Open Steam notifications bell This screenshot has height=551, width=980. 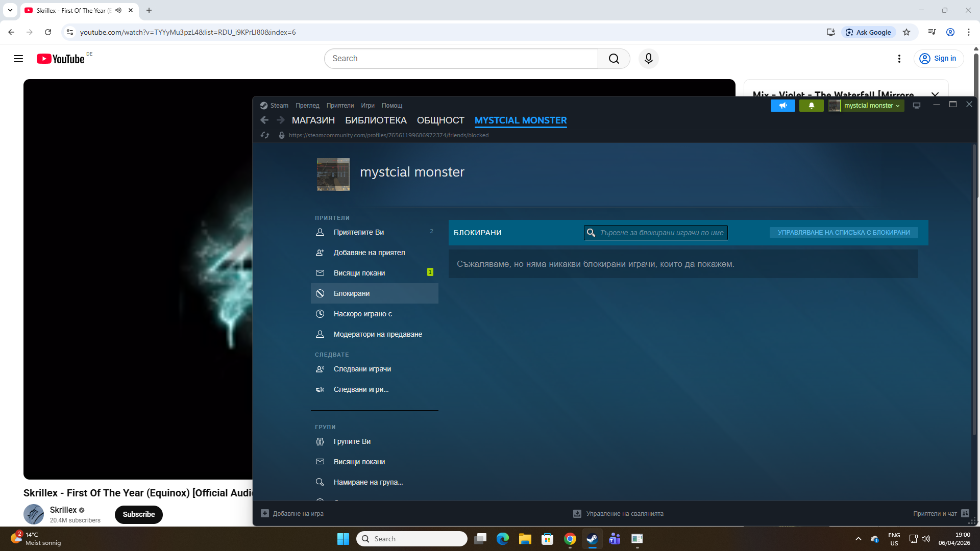(811, 106)
